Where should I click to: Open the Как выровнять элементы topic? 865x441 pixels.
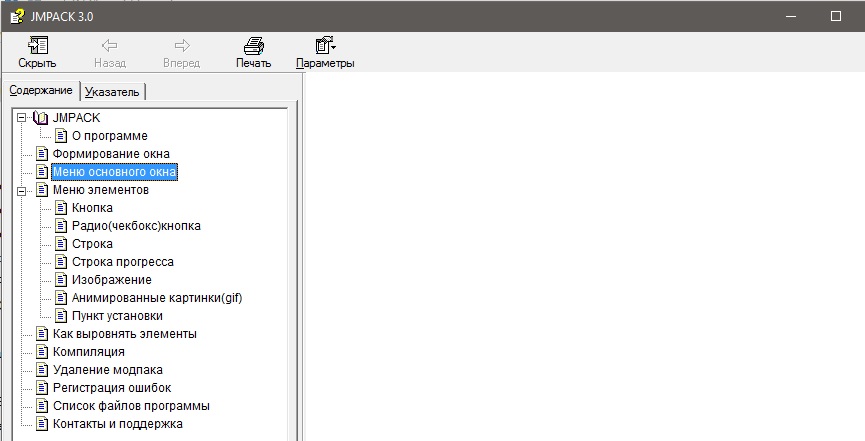(x=125, y=334)
